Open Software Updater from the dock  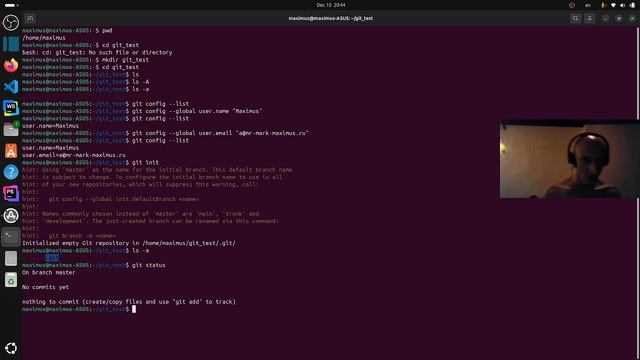(11, 215)
